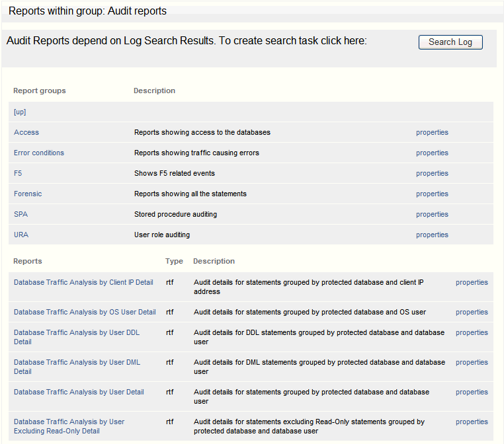Click 'Reports showing access to the databases' text
Viewport: 504px width, 444px height.
coord(202,132)
